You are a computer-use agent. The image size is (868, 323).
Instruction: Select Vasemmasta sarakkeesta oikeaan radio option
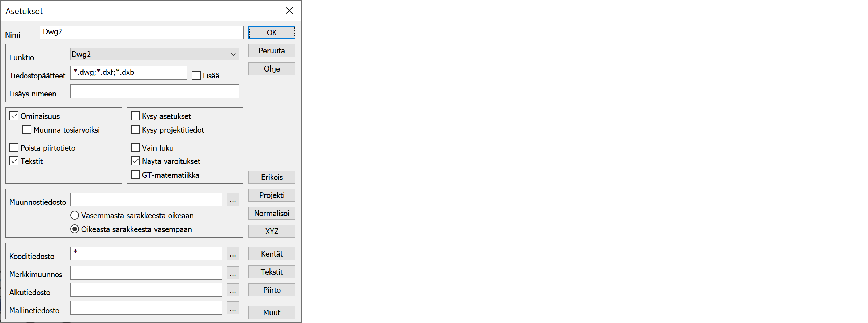75,215
